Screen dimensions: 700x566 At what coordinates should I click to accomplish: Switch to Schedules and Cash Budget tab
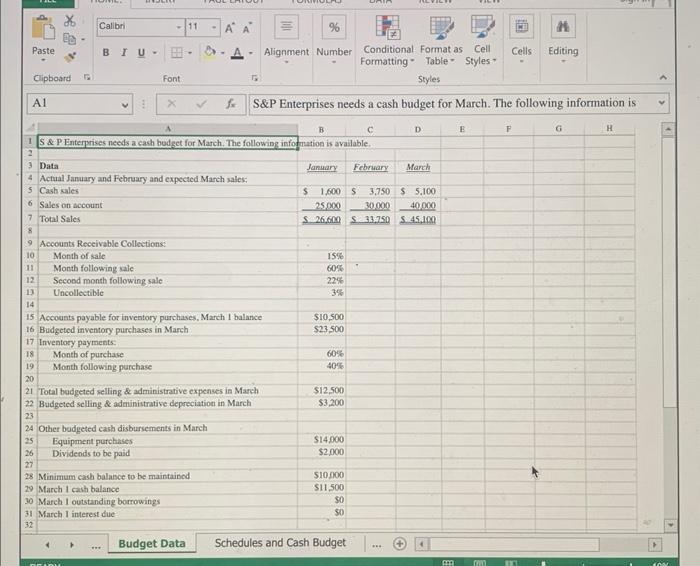click(280, 543)
